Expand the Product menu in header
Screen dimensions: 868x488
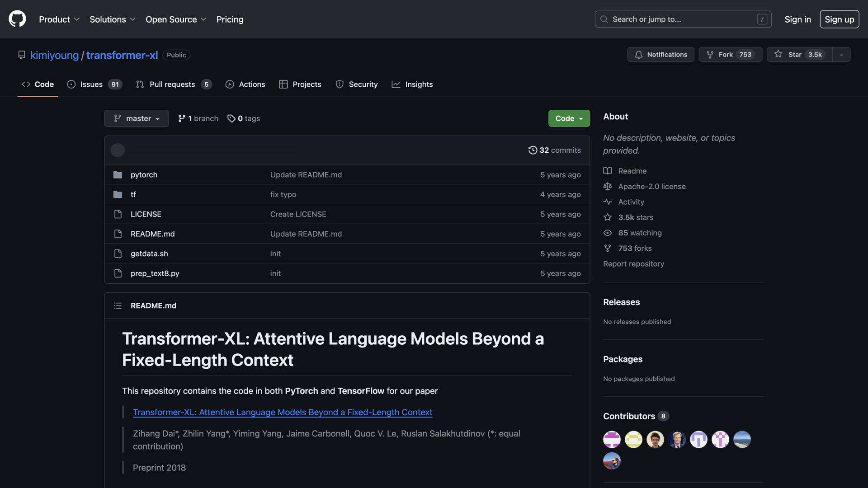point(59,19)
